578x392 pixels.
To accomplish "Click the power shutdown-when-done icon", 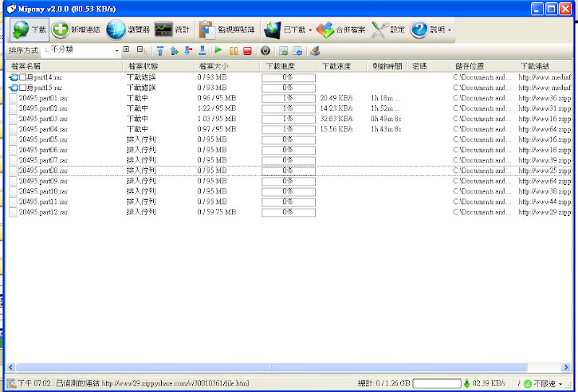I will click(x=265, y=51).
